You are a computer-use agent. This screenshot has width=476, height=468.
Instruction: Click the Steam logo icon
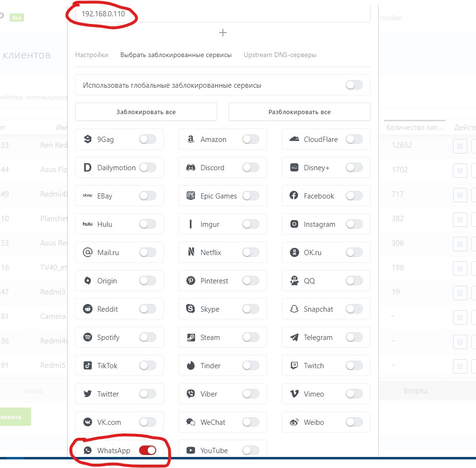(x=191, y=337)
